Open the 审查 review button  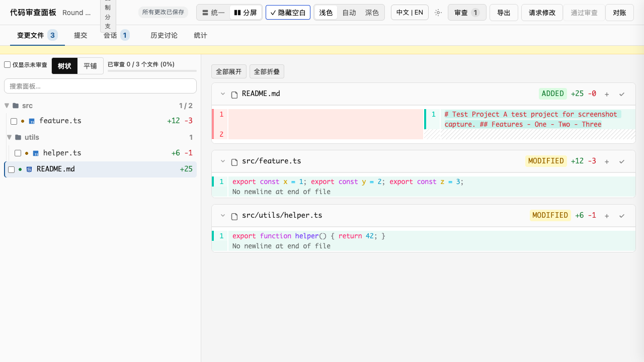click(x=467, y=13)
